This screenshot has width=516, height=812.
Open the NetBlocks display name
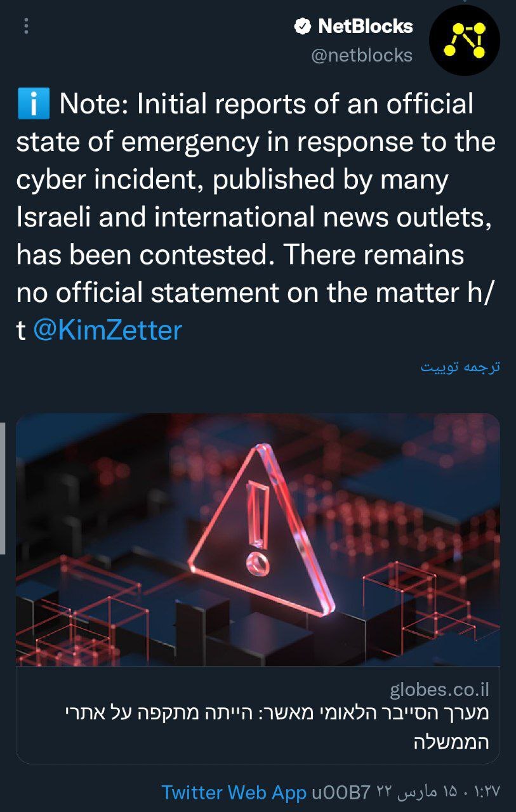pyautogui.click(x=365, y=27)
